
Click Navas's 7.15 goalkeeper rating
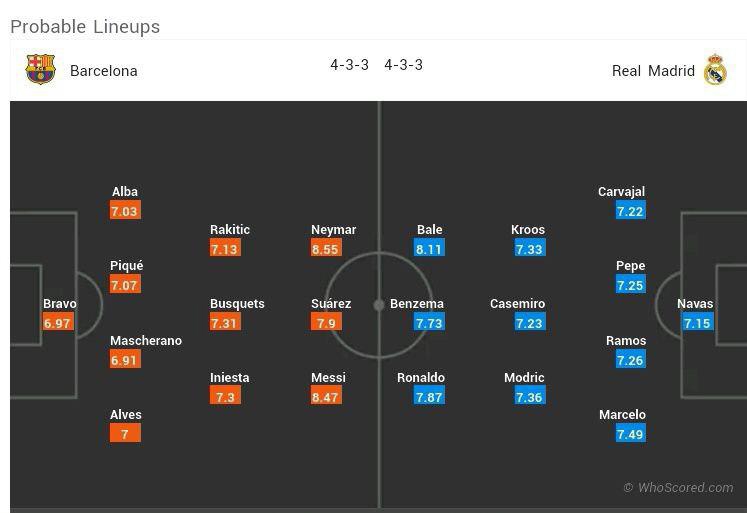697,323
